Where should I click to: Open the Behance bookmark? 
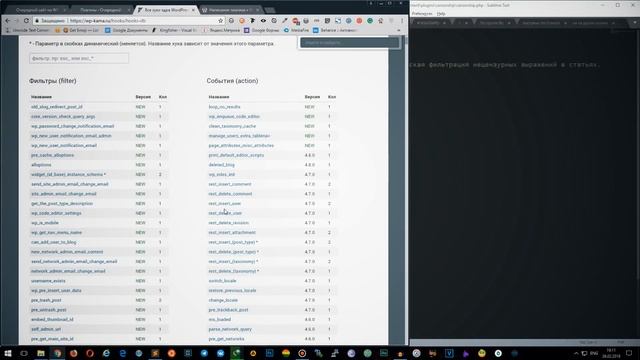pyautogui.click(x=336, y=30)
